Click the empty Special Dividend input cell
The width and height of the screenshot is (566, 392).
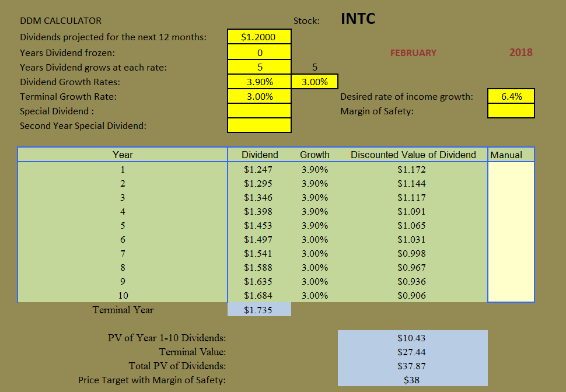point(259,111)
